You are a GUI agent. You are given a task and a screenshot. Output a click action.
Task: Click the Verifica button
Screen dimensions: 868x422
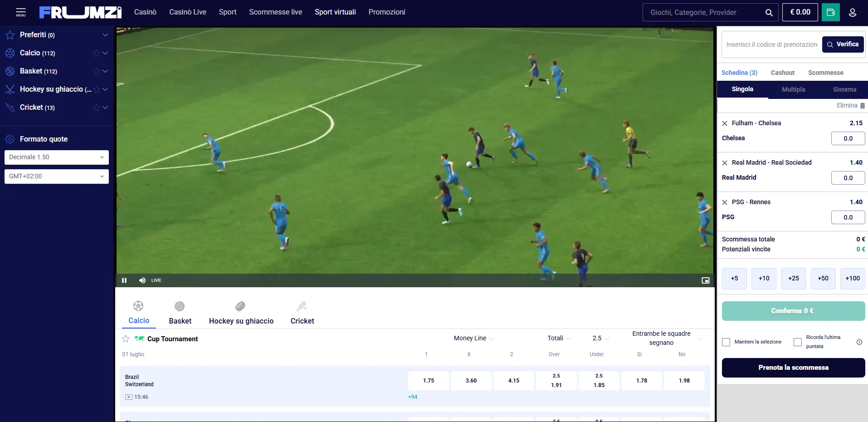pyautogui.click(x=843, y=44)
